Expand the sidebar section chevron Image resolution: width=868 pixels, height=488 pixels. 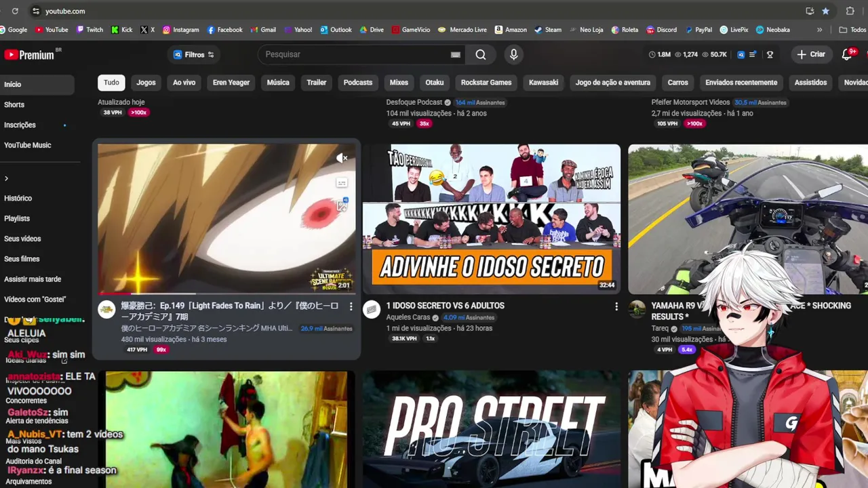6,178
